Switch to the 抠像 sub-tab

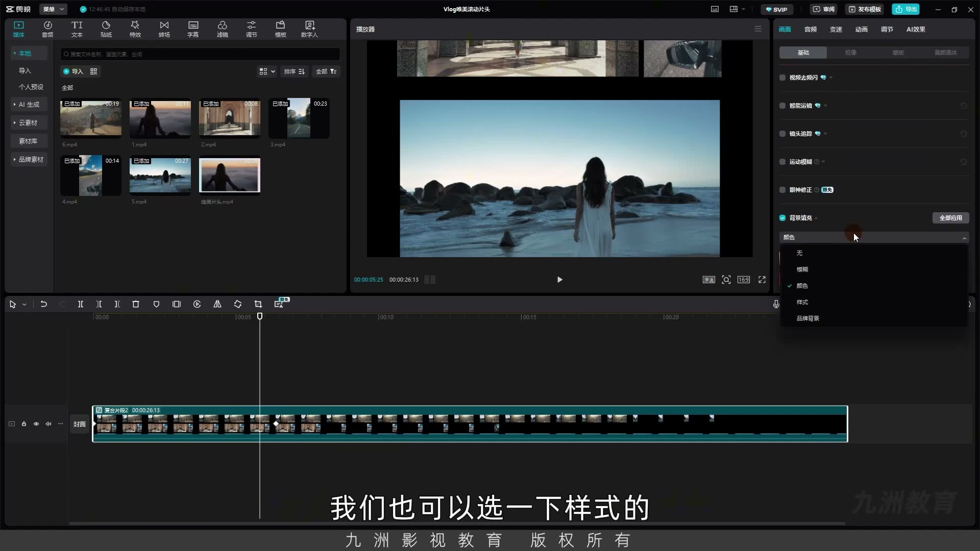pos(850,53)
